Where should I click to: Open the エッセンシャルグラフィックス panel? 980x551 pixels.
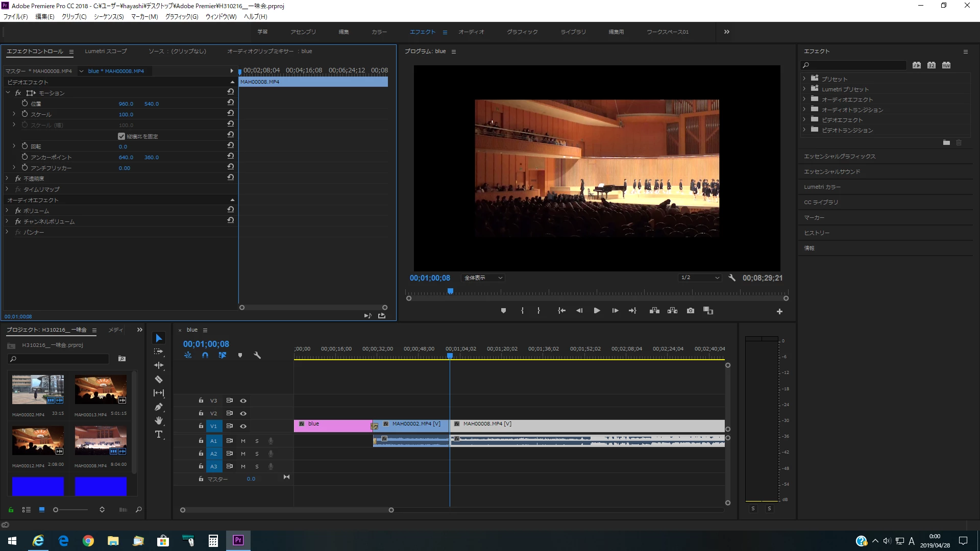coord(839,156)
